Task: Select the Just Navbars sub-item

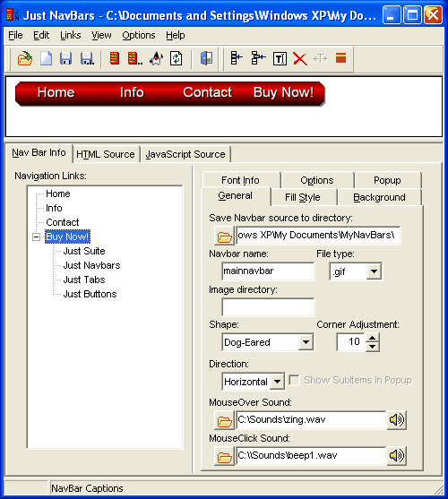Action: [x=91, y=265]
